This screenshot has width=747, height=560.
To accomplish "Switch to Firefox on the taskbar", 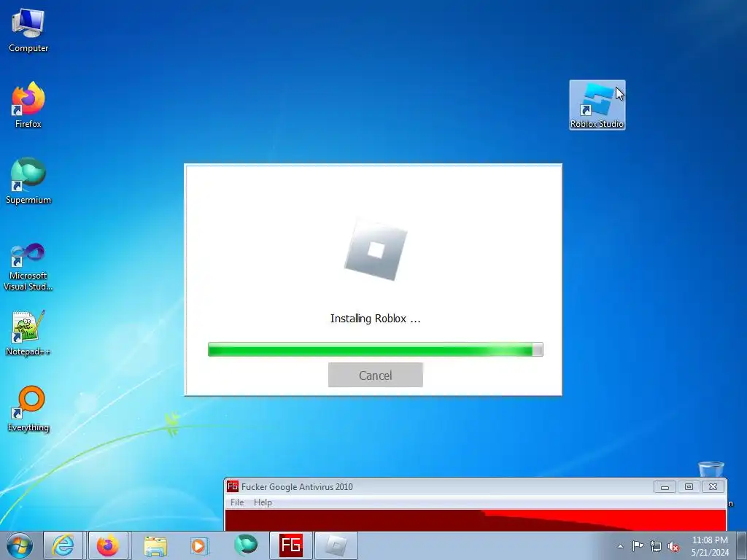I will click(108, 545).
